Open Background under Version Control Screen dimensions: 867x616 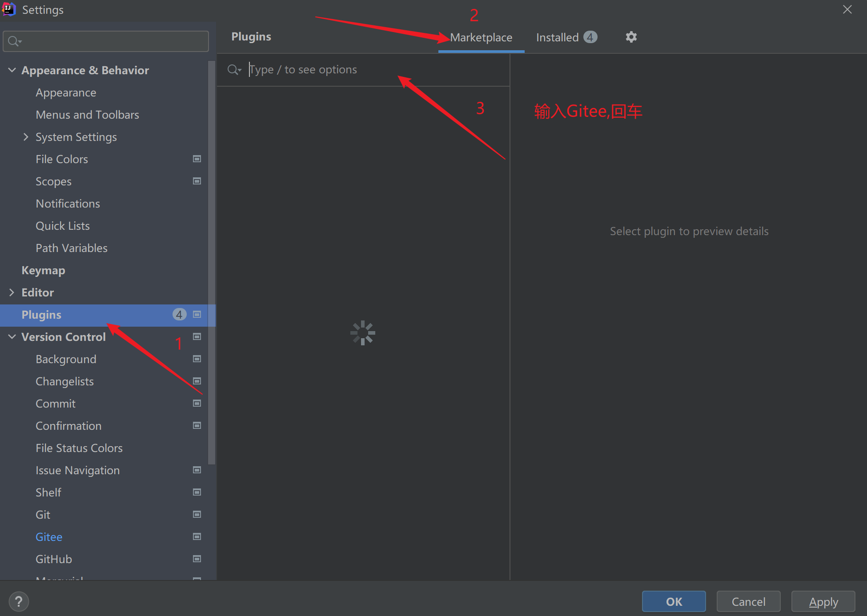pyautogui.click(x=66, y=359)
